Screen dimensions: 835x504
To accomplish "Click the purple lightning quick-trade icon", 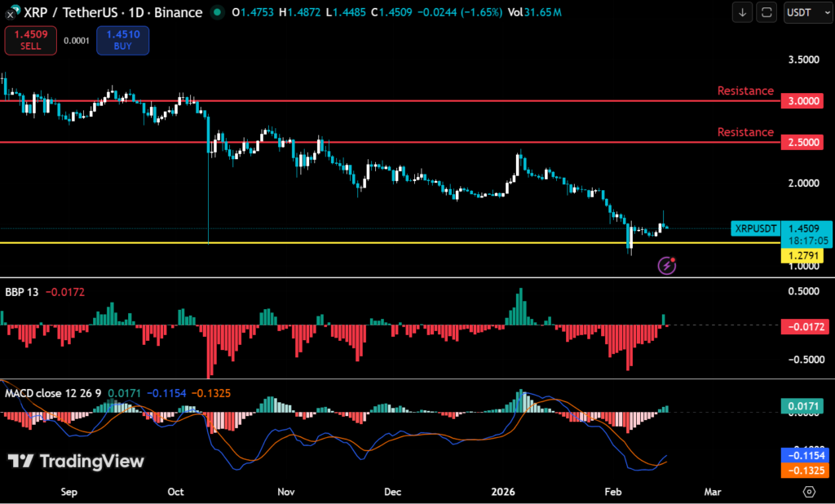I will 667,266.
